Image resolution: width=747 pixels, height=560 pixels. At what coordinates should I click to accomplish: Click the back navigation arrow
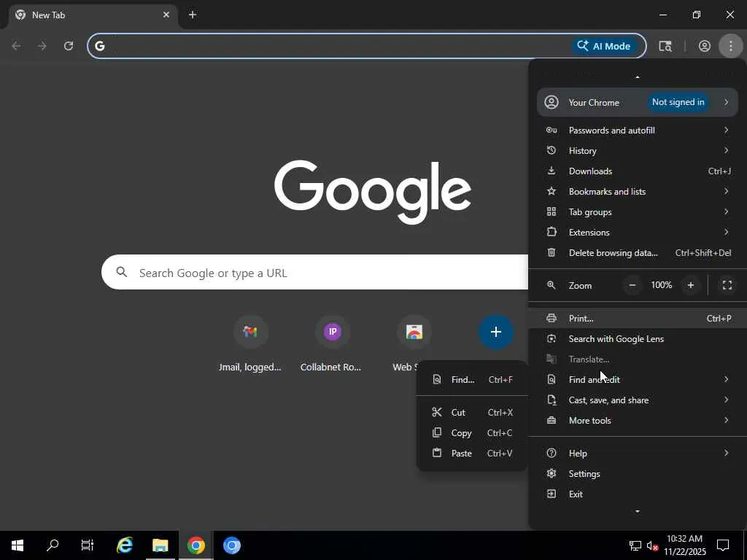16,46
